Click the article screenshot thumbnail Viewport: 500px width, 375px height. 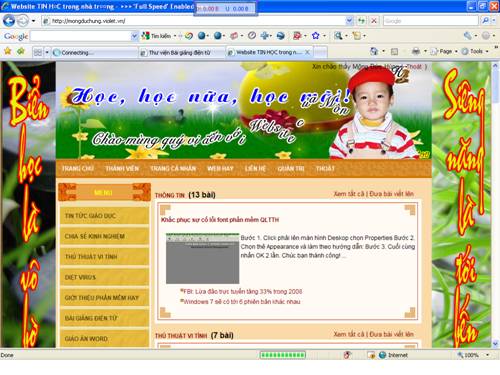click(202, 258)
